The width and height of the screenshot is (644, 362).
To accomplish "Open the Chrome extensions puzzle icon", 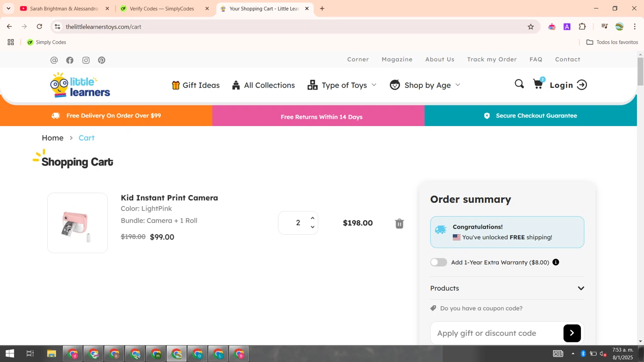I will pos(582,27).
